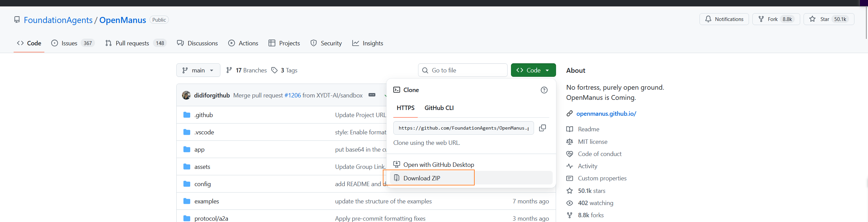Open the app folder
This screenshot has width=868, height=222.
[x=199, y=150]
